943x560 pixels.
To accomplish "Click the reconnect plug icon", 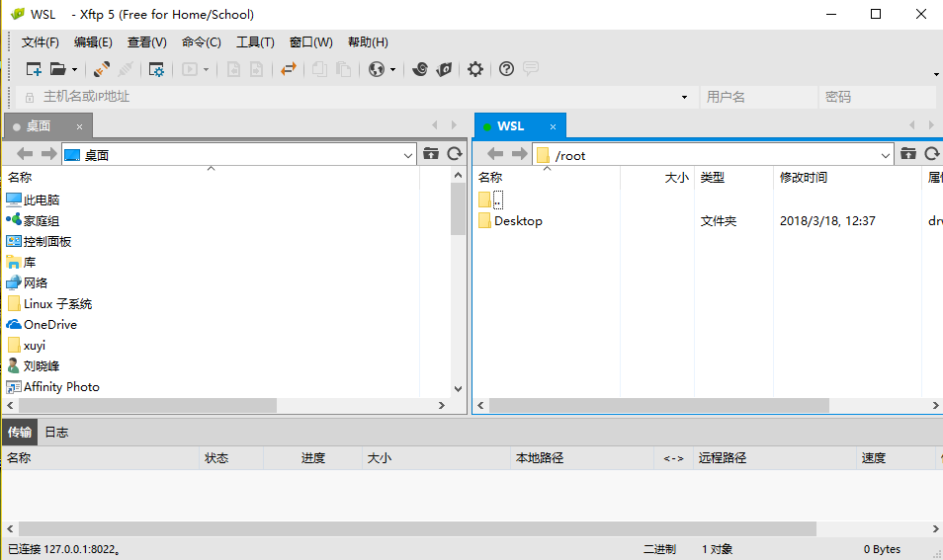I will click(101, 69).
